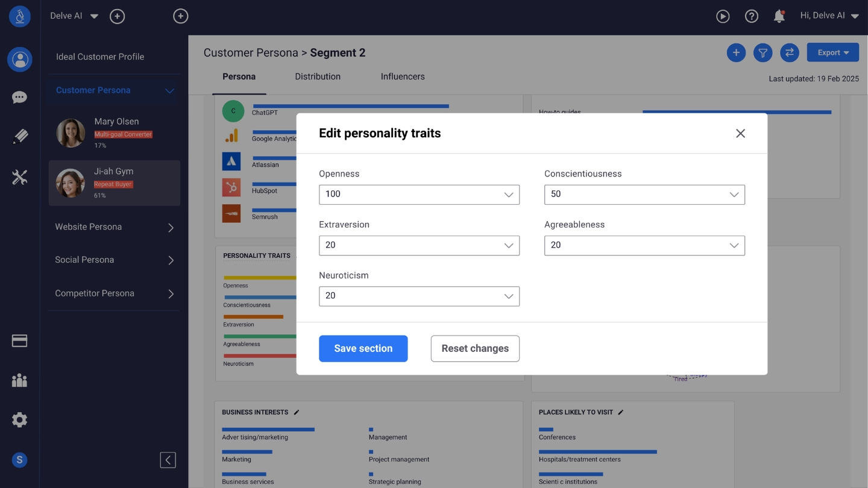Select the Mary Olsen persona
Image resolution: width=868 pixels, height=488 pixels.
click(x=114, y=133)
